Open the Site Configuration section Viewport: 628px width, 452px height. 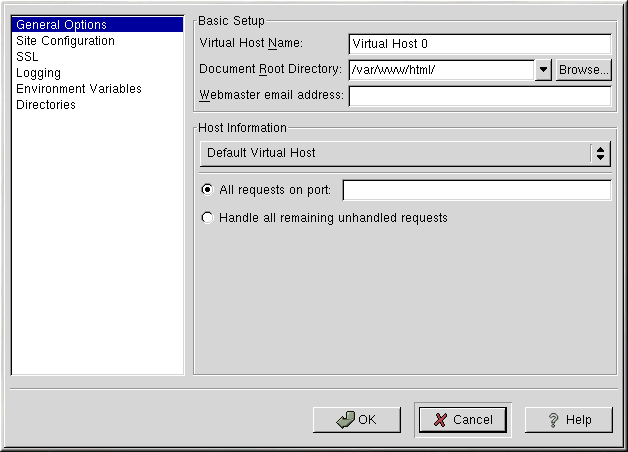[65, 41]
